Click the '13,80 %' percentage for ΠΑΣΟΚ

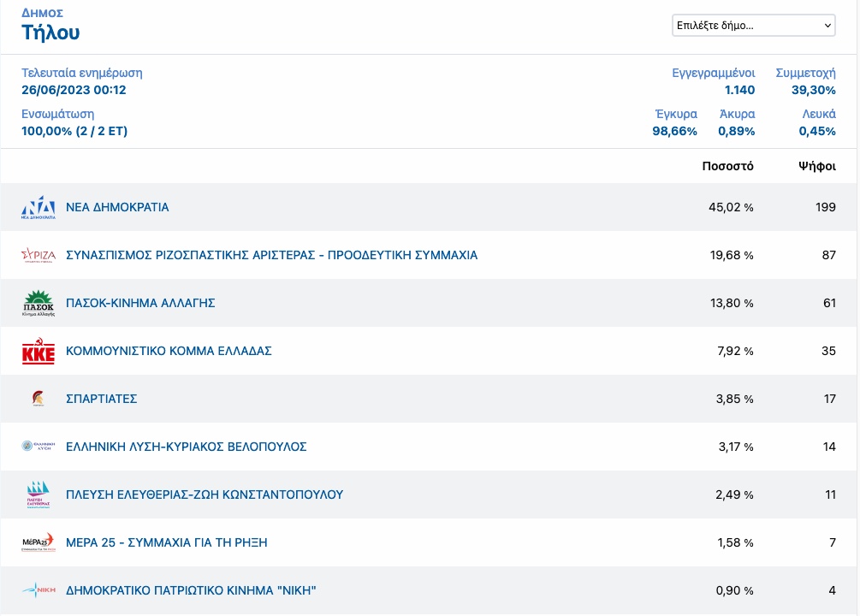pyautogui.click(x=732, y=303)
